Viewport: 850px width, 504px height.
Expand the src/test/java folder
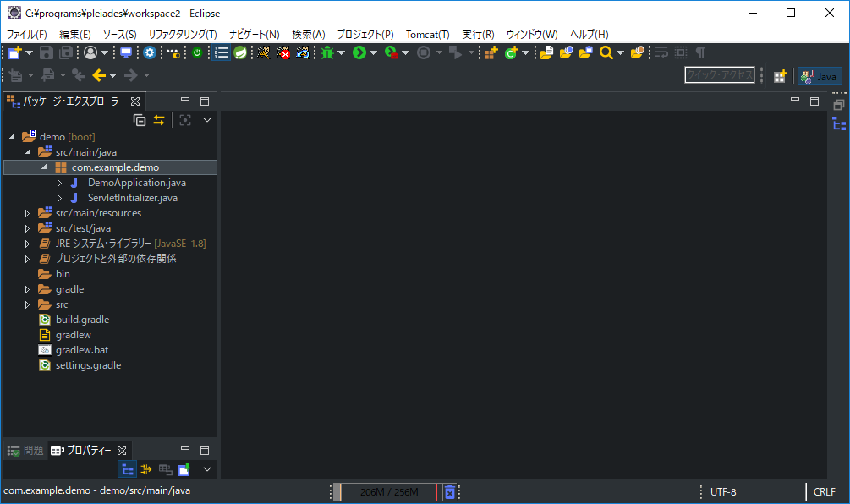click(27, 228)
